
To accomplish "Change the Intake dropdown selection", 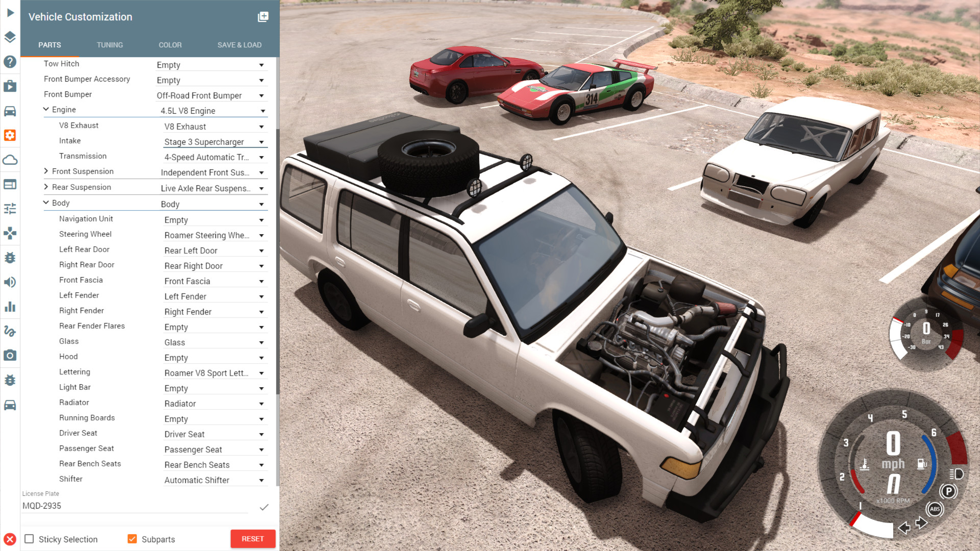I will click(x=261, y=141).
